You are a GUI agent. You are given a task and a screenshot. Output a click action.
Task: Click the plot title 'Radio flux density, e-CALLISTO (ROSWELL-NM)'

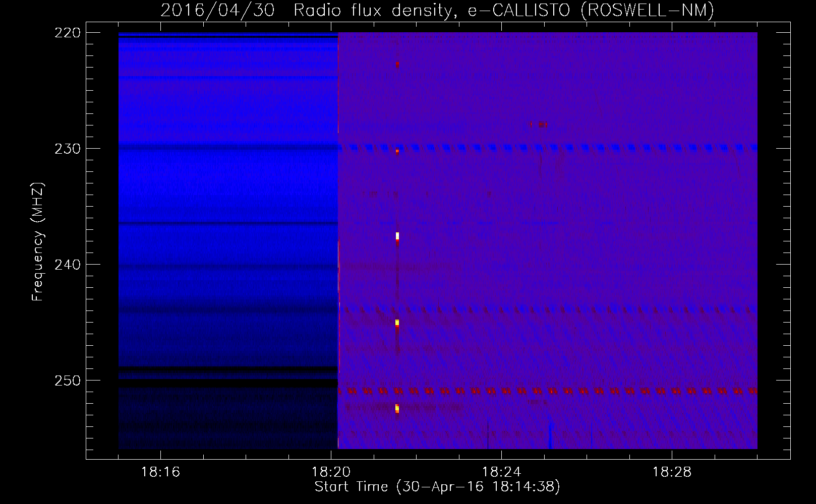coord(504,10)
